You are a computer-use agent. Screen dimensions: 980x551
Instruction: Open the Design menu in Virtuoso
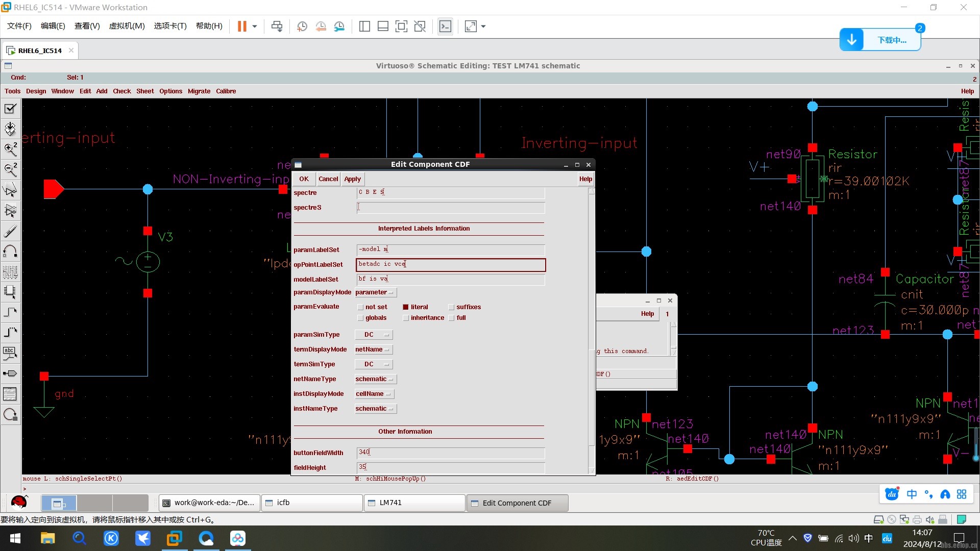coord(36,91)
